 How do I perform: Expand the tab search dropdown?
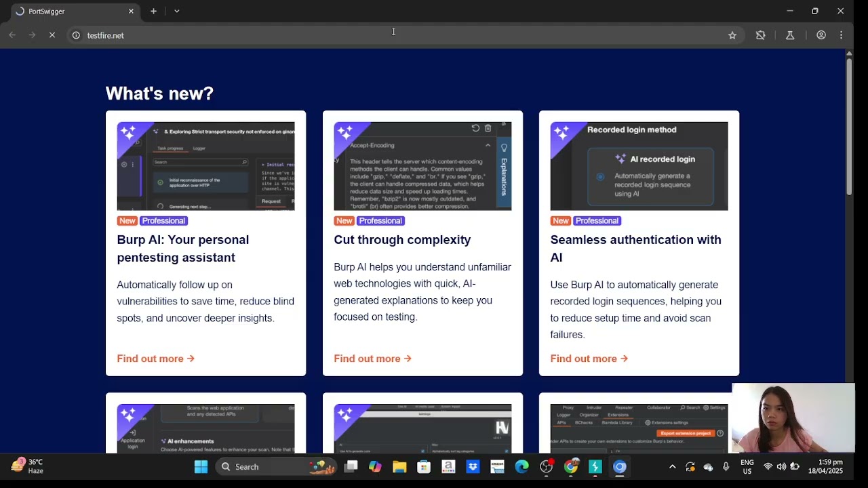[177, 11]
